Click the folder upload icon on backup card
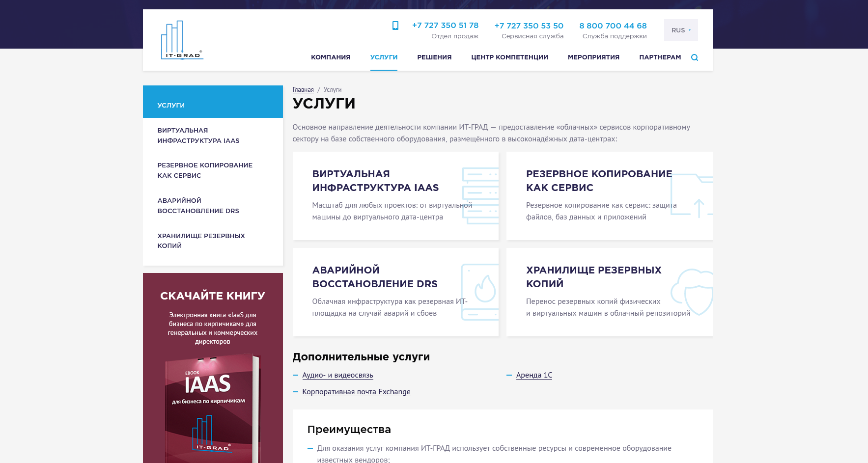Viewport: 868px width, 463px height. tap(692, 195)
